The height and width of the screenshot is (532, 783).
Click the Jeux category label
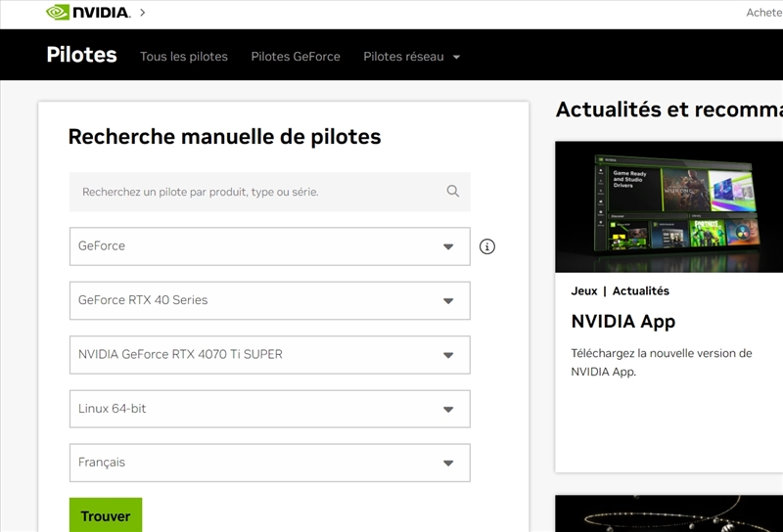coord(584,291)
